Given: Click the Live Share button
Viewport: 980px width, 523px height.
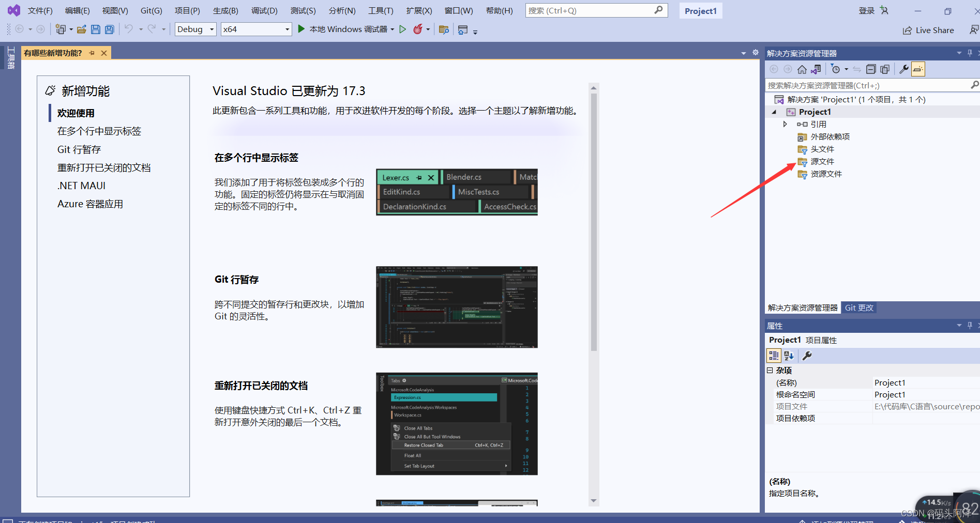Looking at the screenshot, I should click(928, 30).
